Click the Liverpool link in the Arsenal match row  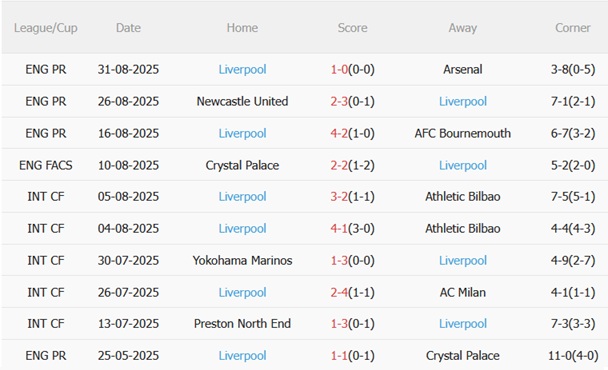(242, 69)
